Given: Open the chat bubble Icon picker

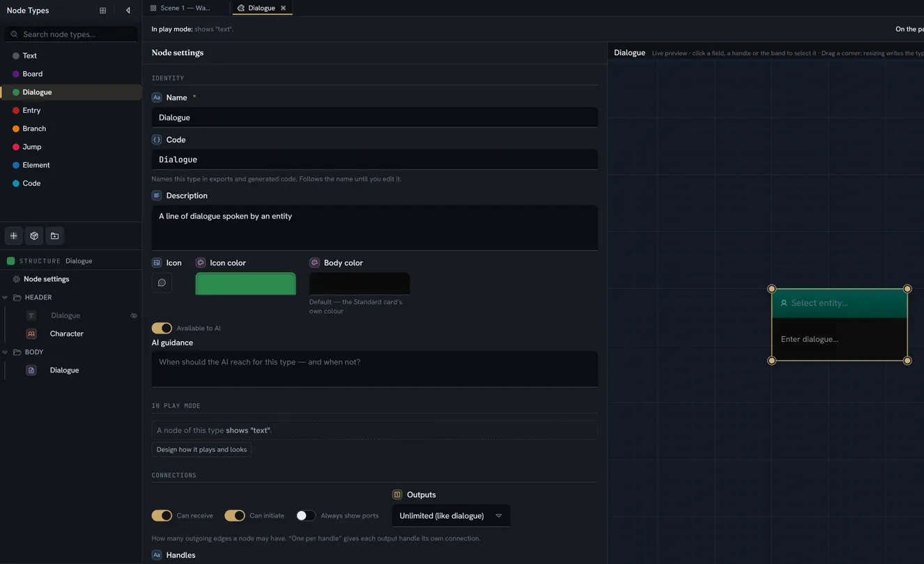Looking at the screenshot, I should [x=162, y=283].
